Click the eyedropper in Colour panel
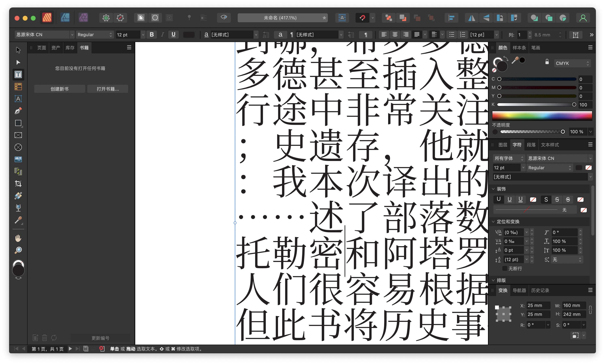This screenshot has width=605, height=364. point(515,60)
